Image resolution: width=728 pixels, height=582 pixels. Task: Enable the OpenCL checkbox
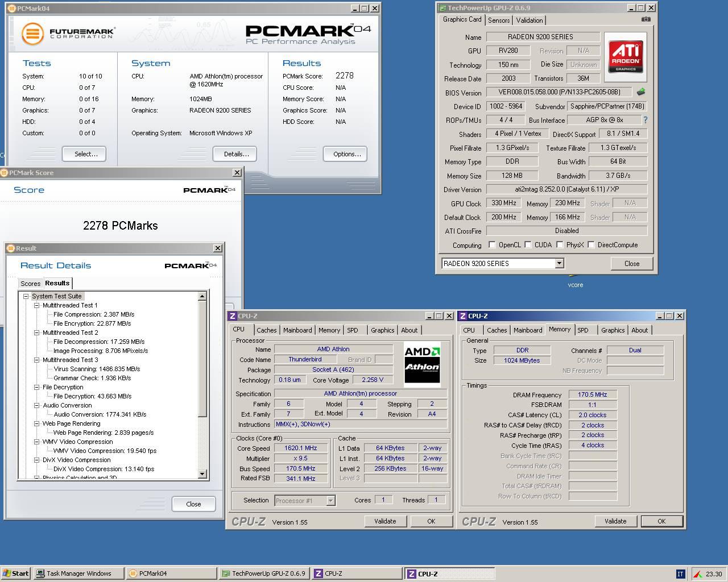click(x=493, y=245)
